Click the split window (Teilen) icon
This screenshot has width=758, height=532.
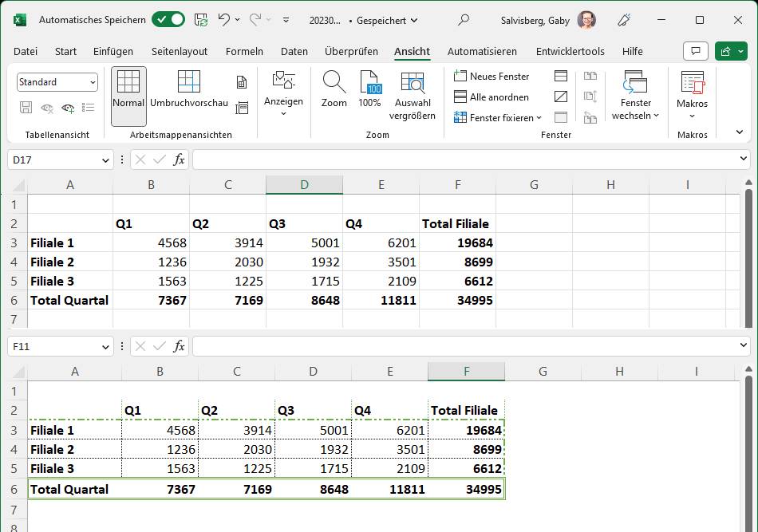[561, 77]
